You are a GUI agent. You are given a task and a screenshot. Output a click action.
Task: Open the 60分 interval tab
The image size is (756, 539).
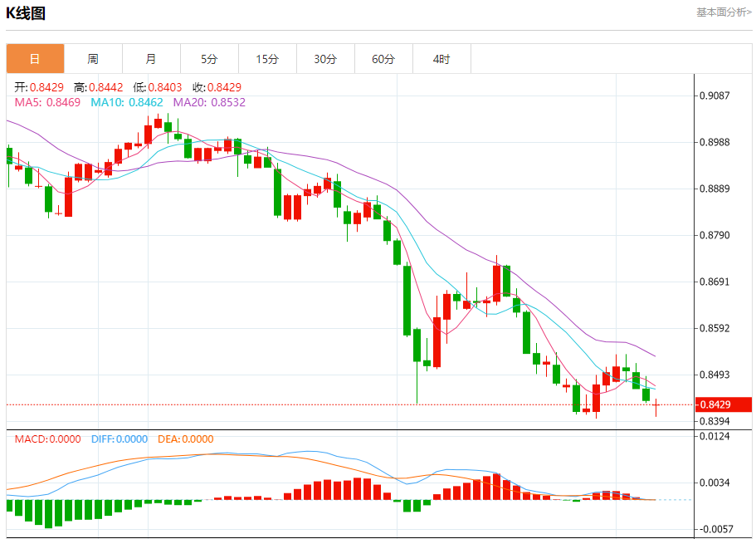383,59
